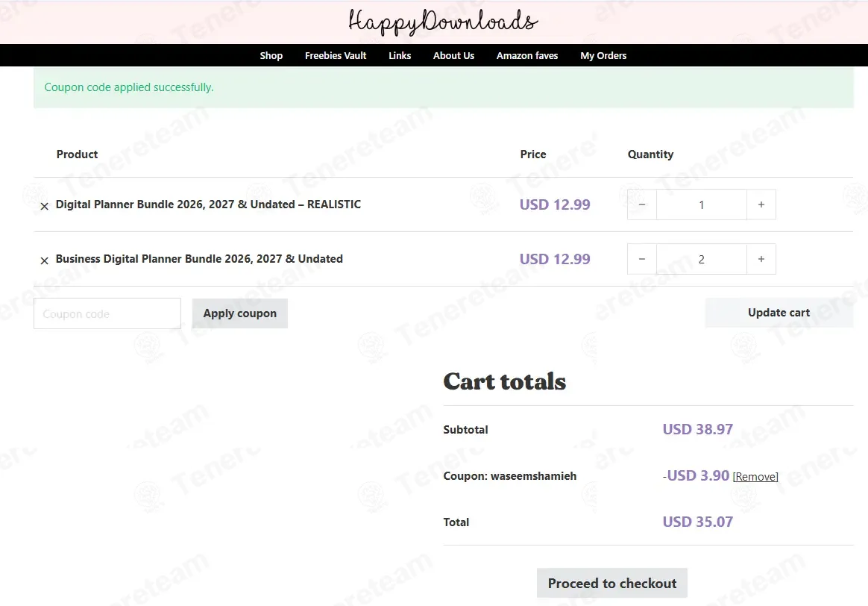Go to Freebies Vault page
Viewport: 868px width, 606px height.
point(336,55)
